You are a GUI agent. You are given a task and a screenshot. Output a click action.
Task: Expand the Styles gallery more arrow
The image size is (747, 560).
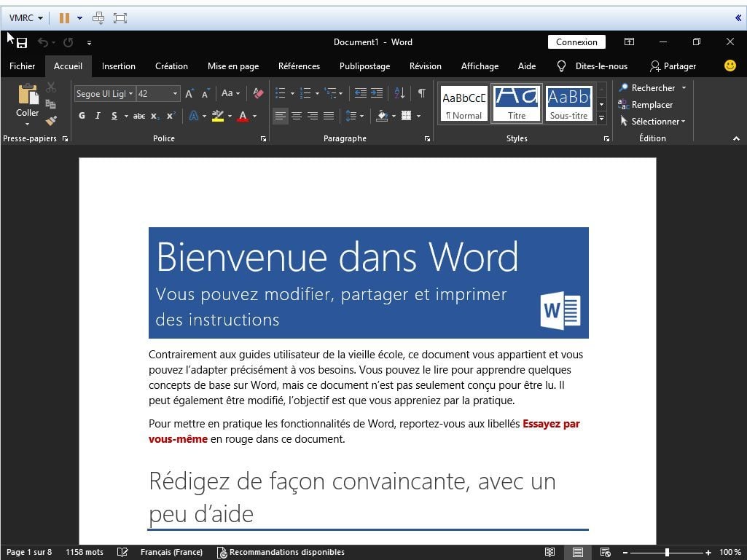pos(602,118)
